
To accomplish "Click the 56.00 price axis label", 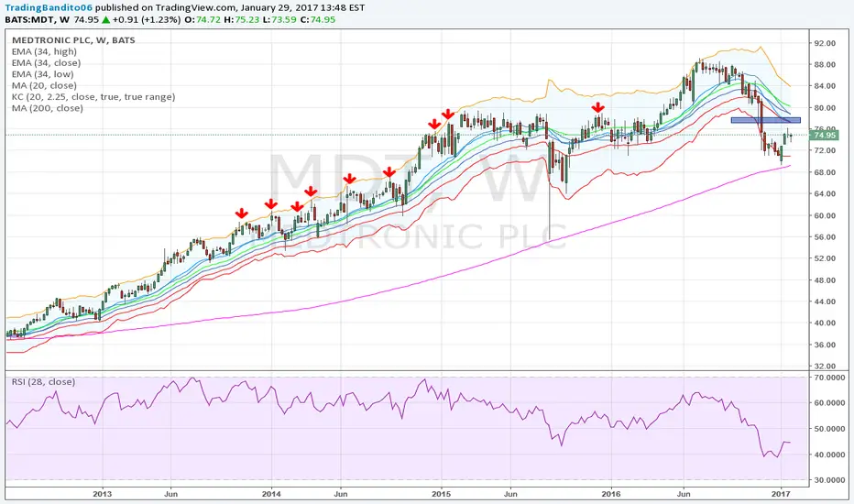I will tap(825, 237).
